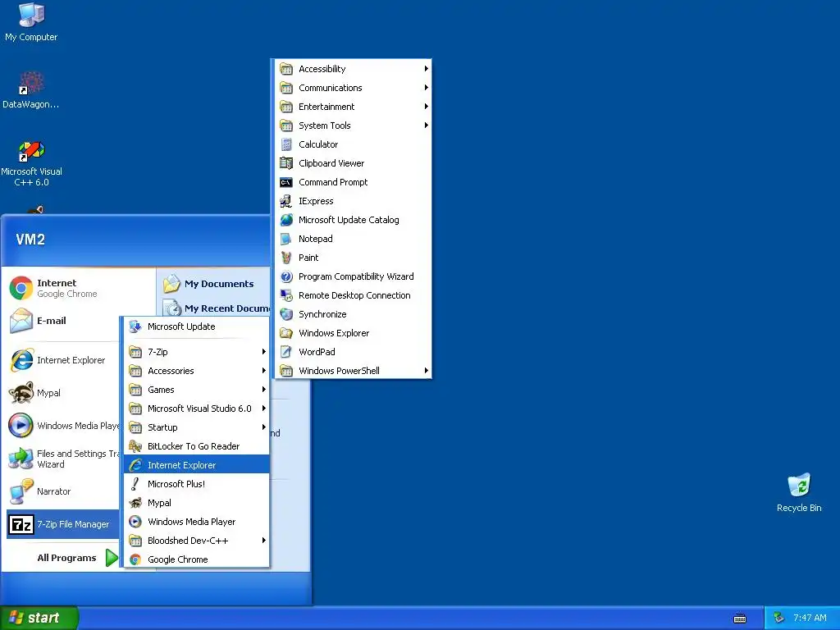This screenshot has width=840, height=630.
Task: Click the Microsoft Update icon in programs list
Action: (x=135, y=326)
